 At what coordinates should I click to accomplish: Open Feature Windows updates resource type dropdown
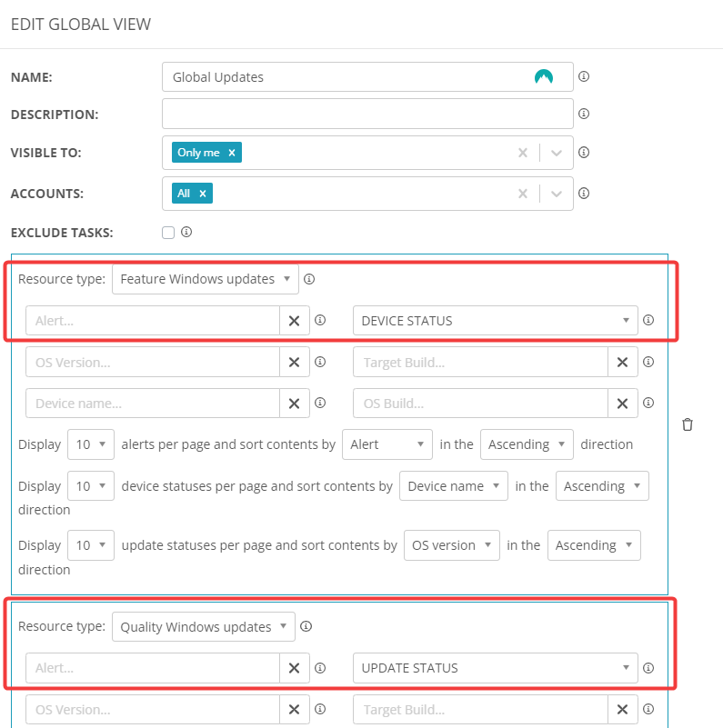[205, 279]
